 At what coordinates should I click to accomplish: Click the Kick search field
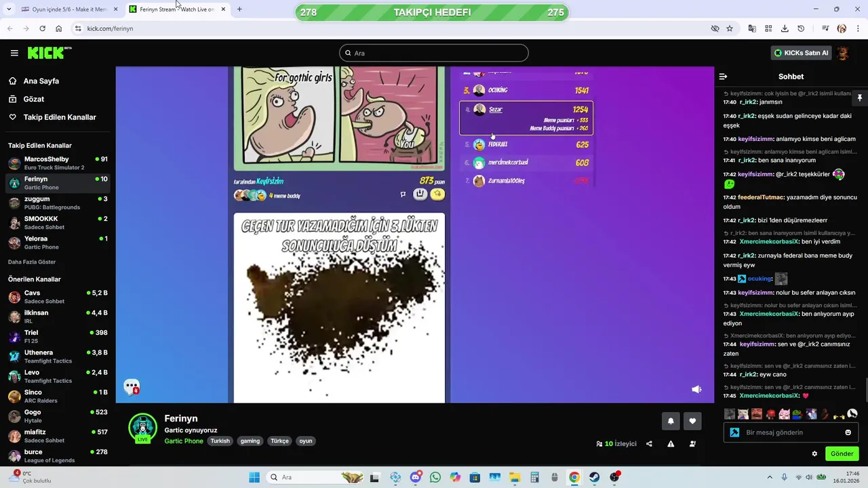point(434,53)
